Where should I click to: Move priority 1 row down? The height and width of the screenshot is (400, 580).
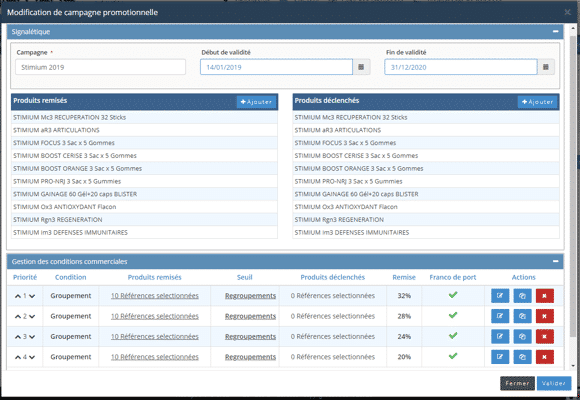click(32, 296)
